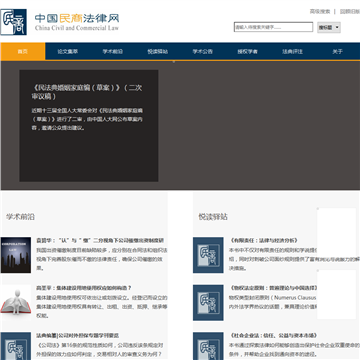The height and width of the screenshot is (360, 360).
Task: Open the 《有限责任：法律与经济分析》 book cover icon
Action: [208, 255]
